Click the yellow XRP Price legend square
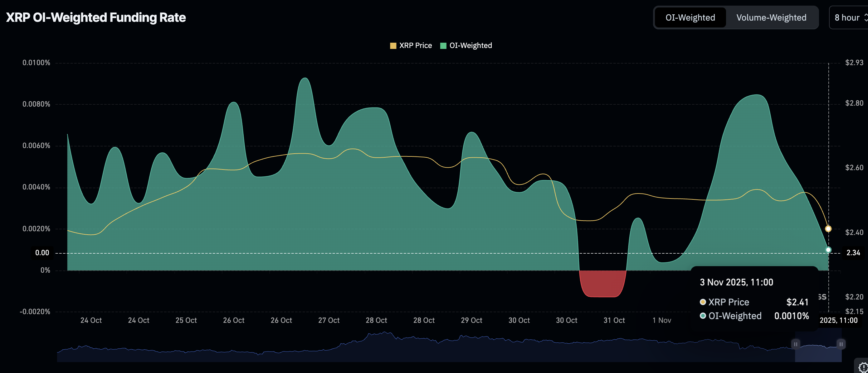 click(393, 46)
